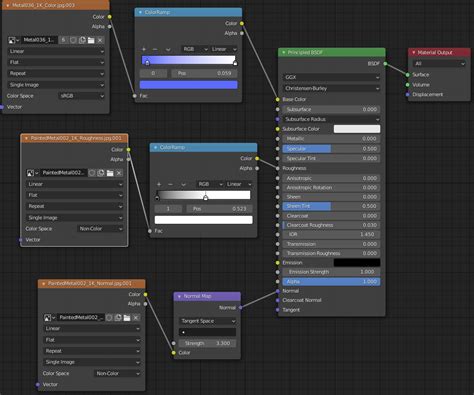Select the white color stop on lower ColorRamp

coord(206,197)
